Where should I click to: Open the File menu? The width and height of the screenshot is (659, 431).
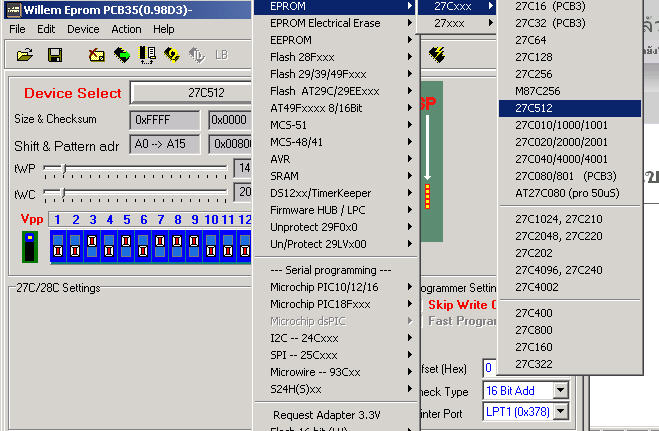click(x=17, y=29)
